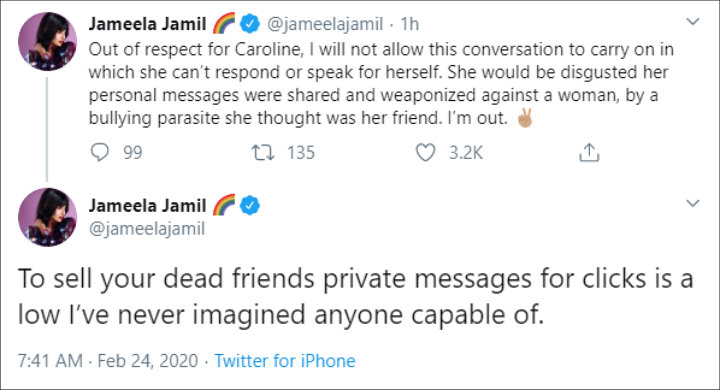720x390 pixels.
Task: Open @jameelajamil handle below second name
Action: coord(146,228)
